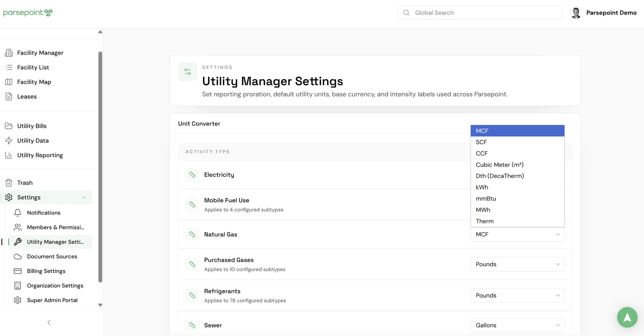Image resolution: width=644 pixels, height=336 pixels.
Task: Open the Natural Gas unit dropdown
Action: (x=517, y=234)
